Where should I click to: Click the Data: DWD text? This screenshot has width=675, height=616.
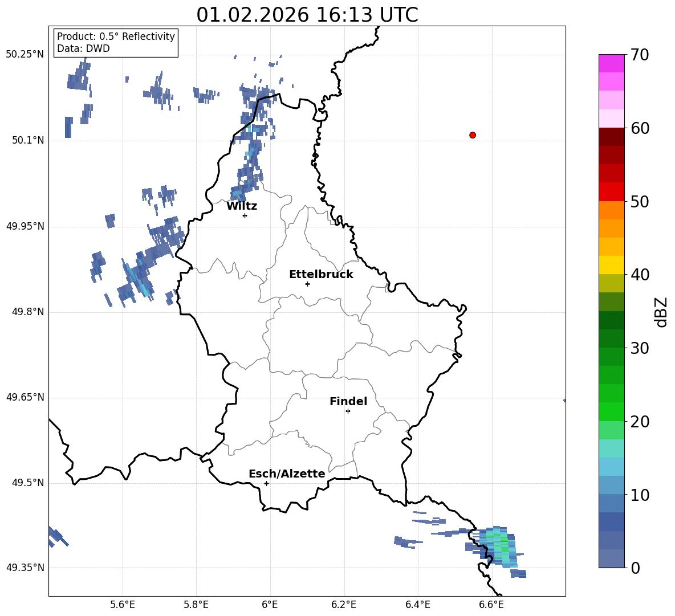(x=83, y=48)
